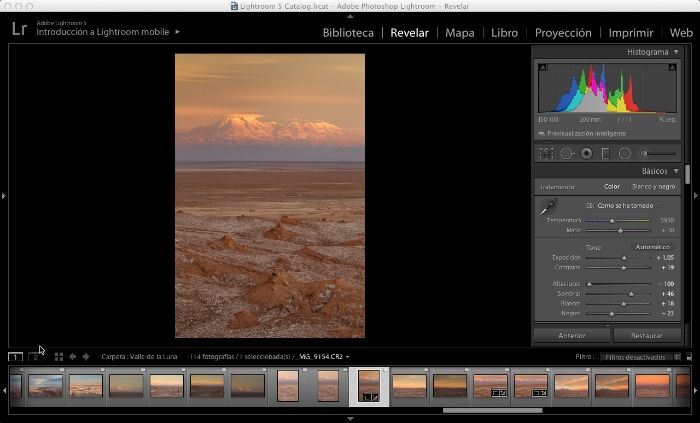This screenshot has height=423, width=700.
Task: Hide the right panel group
Action: (696, 195)
